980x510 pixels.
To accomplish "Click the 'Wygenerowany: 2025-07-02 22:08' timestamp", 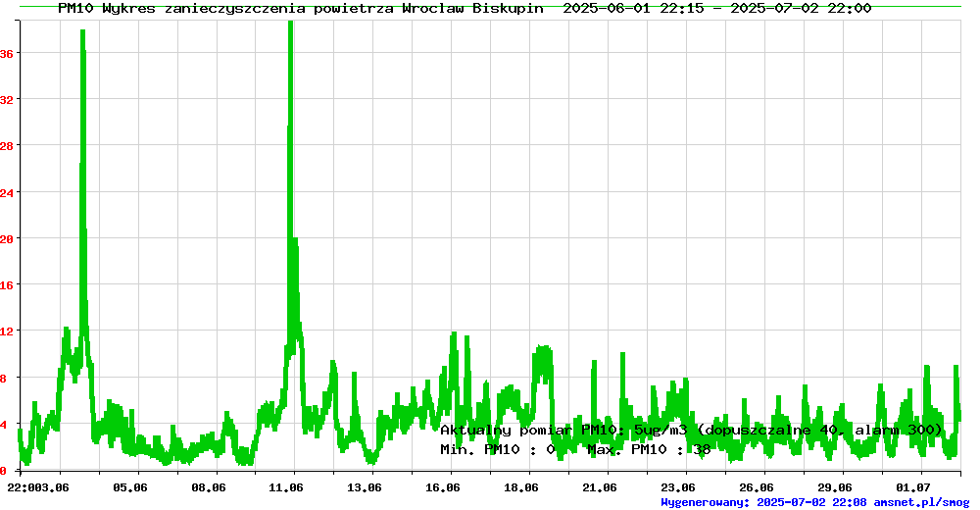I will (x=763, y=502).
